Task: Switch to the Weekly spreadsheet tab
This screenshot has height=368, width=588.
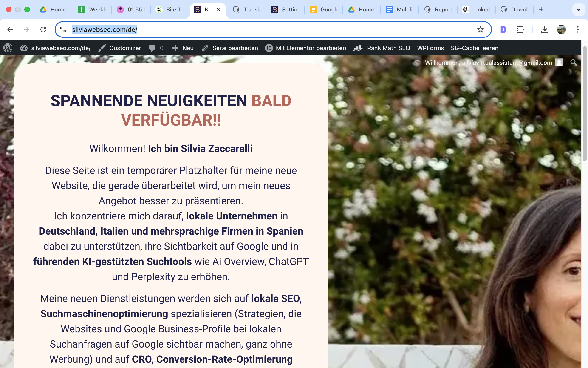Action: click(92, 9)
